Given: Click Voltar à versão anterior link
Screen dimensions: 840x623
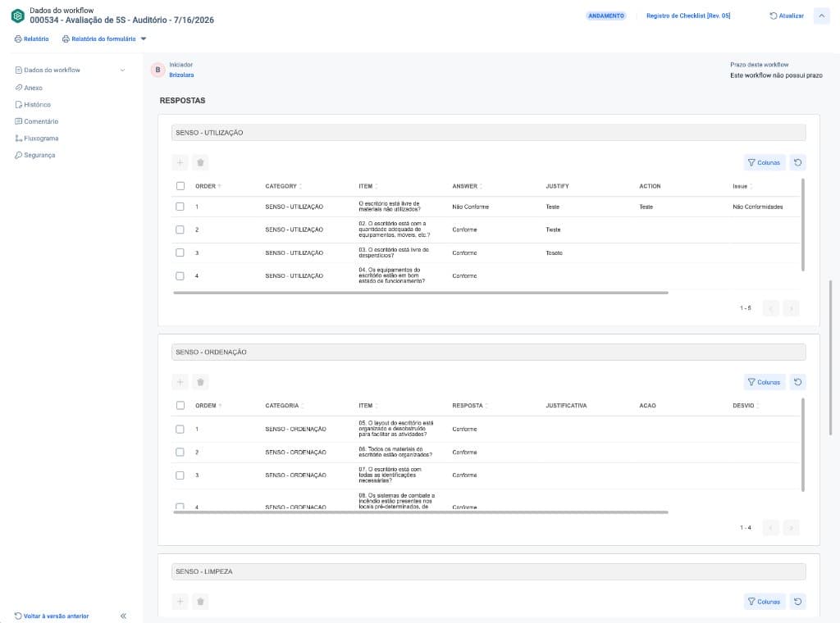Looking at the screenshot, I should click(x=52, y=616).
